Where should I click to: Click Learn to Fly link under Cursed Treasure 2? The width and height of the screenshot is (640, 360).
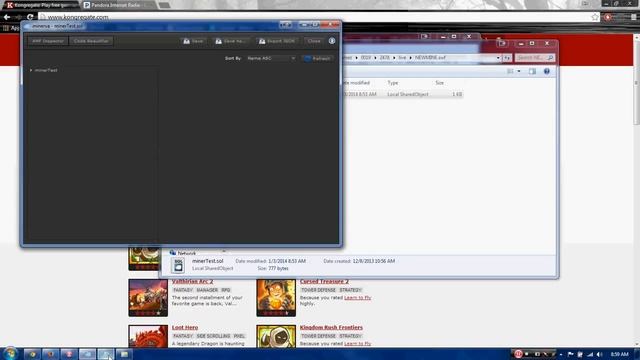358,298
